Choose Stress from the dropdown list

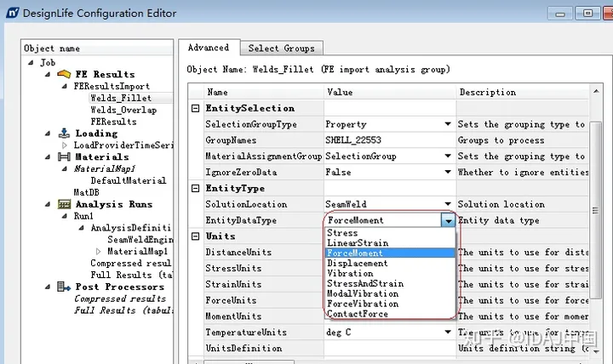(x=390, y=233)
